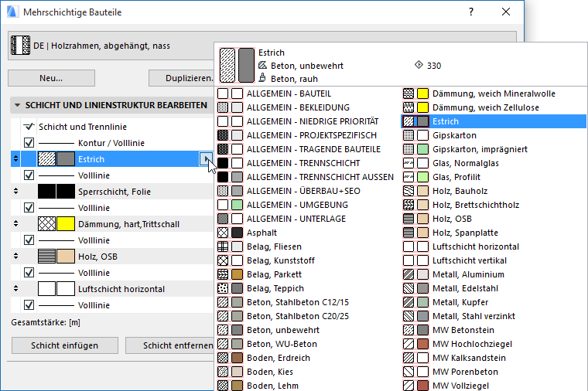
Task: Click the diagonal hatch icon of Metall, Aluminium
Action: pos(409,274)
